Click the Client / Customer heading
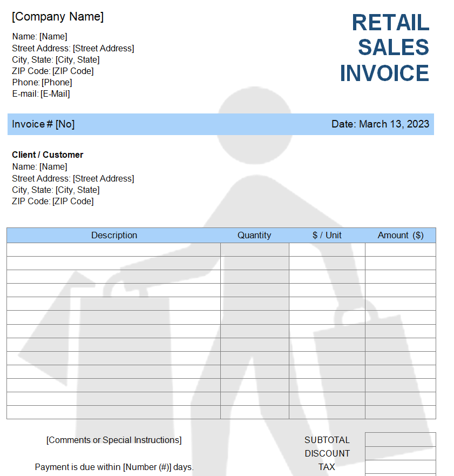Viewport: 454px width, 476px height. click(x=48, y=155)
